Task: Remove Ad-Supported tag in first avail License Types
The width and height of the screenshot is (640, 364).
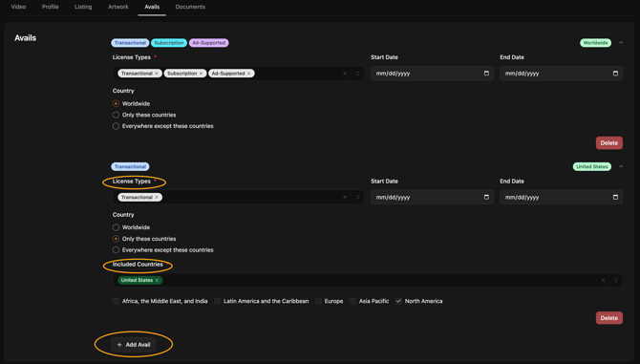Action: pyautogui.click(x=249, y=74)
